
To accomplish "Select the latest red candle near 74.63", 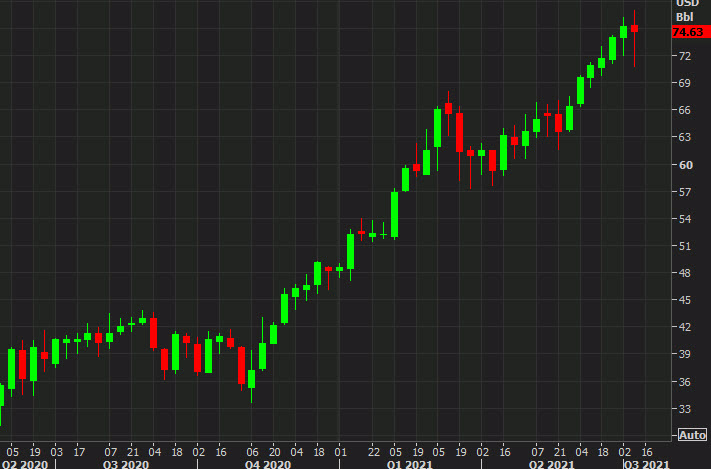I will [x=634, y=29].
